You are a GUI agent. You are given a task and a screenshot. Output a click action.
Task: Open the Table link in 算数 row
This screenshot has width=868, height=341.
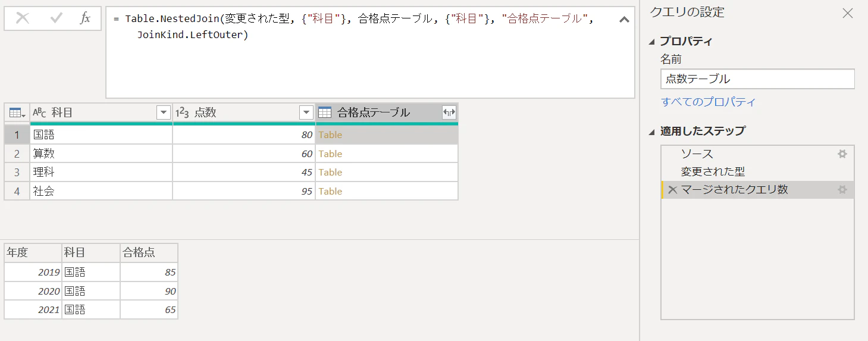point(330,154)
